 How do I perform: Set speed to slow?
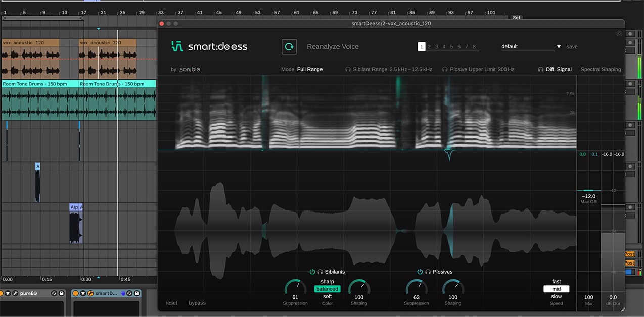[x=556, y=296]
